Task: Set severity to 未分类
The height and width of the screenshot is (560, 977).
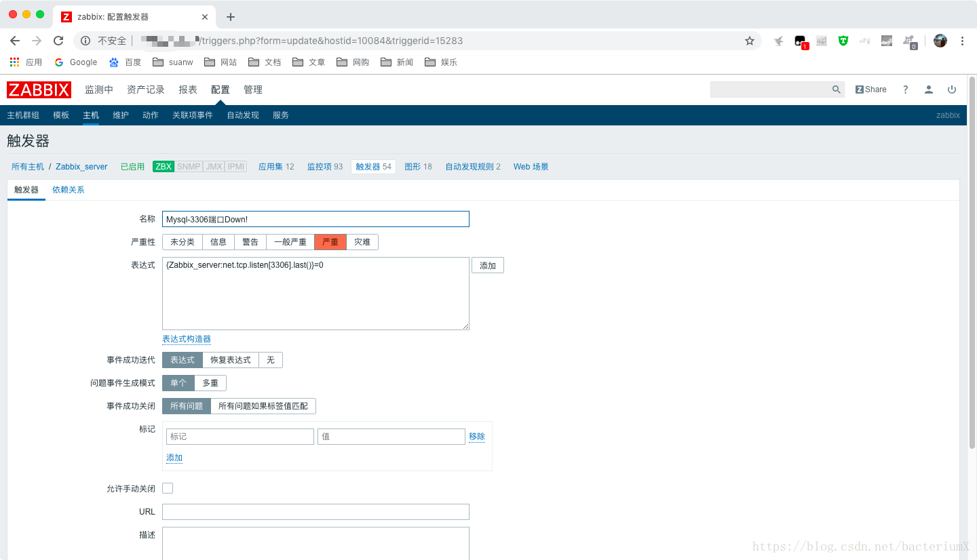Action: [x=183, y=242]
